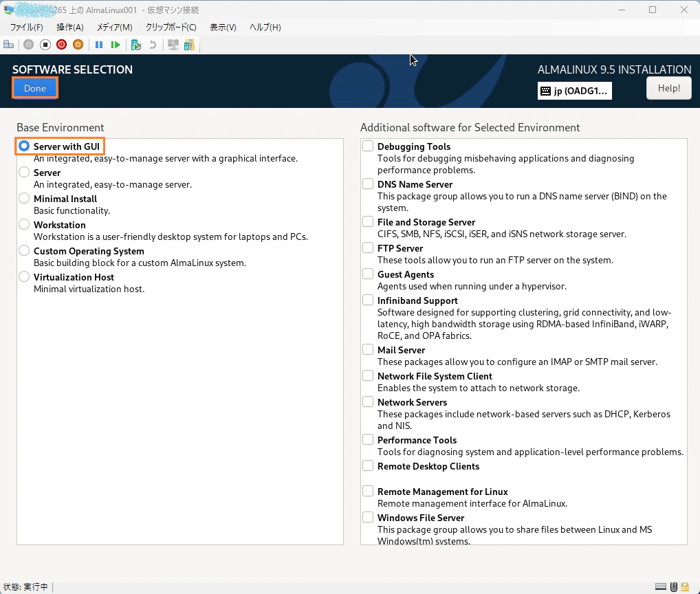Enable Performance Tools add-on
This screenshot has width=700, height=594.
(368, 439)
